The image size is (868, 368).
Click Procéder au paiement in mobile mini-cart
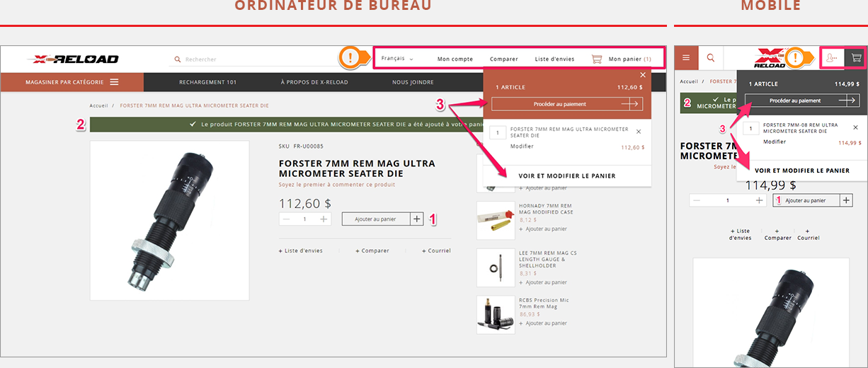click(x=802, y=100)
